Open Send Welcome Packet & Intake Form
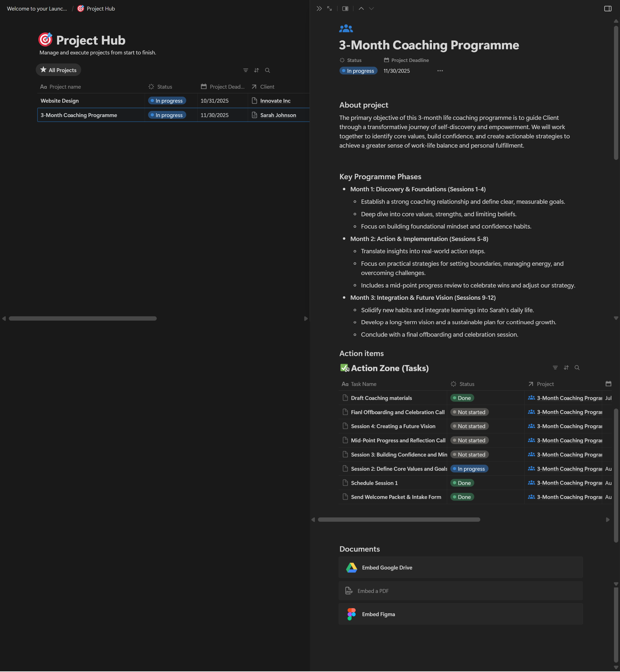Image resolution: width=620 pixels, height=672 pixels. (x=396, y=497)
